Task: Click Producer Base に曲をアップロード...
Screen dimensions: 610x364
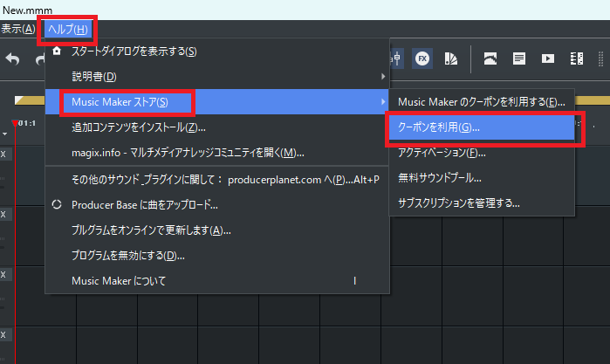Action: point(144,205)
